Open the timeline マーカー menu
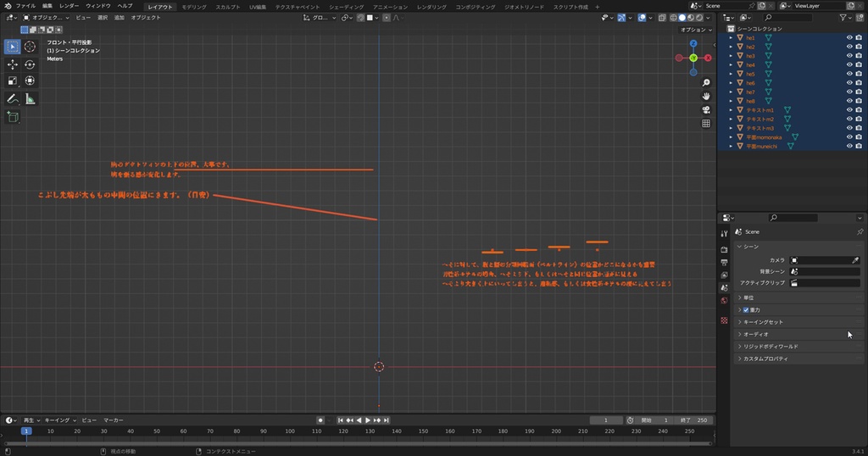Viewport: 868px width, 456px height. pyautogui.click(x=114, y=420)
